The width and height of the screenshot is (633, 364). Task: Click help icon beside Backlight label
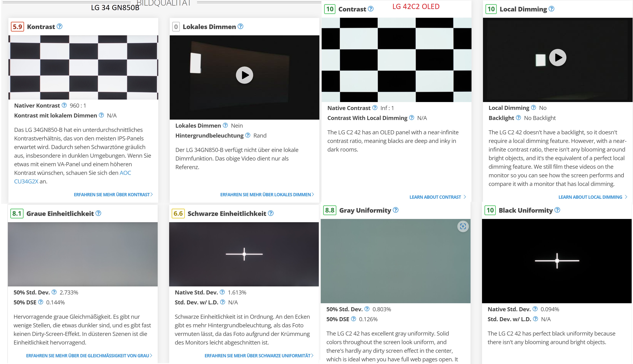point(519,118)
